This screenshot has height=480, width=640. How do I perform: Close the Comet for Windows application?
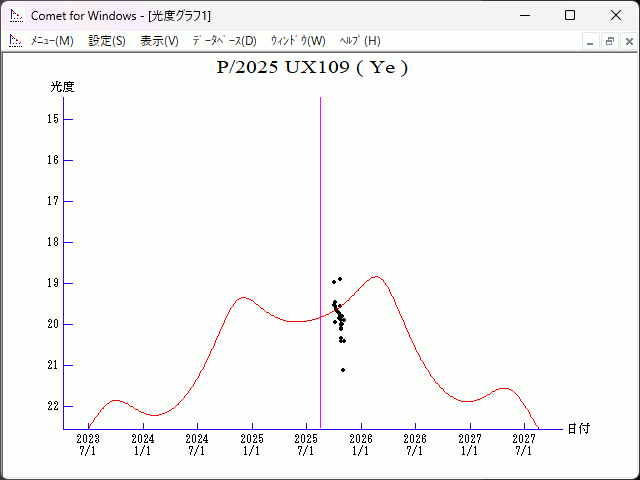[616, 15]
